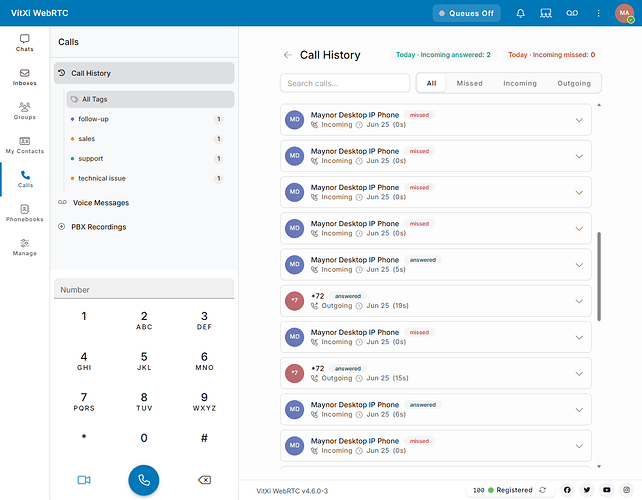The height and width of the screenshot is (500, 642).
Task: Open the voicemail icon in the top bar
Action: pyautogui.click(x=572, y=14)
